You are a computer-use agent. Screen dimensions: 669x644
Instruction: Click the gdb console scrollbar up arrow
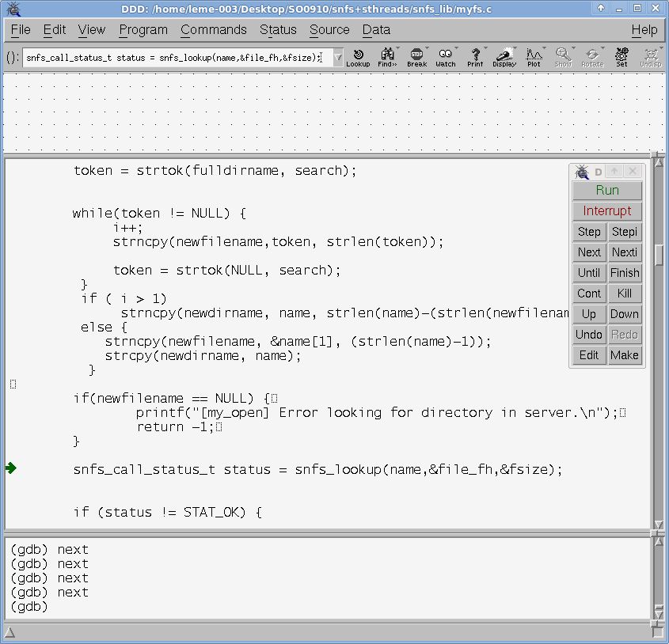659,541
